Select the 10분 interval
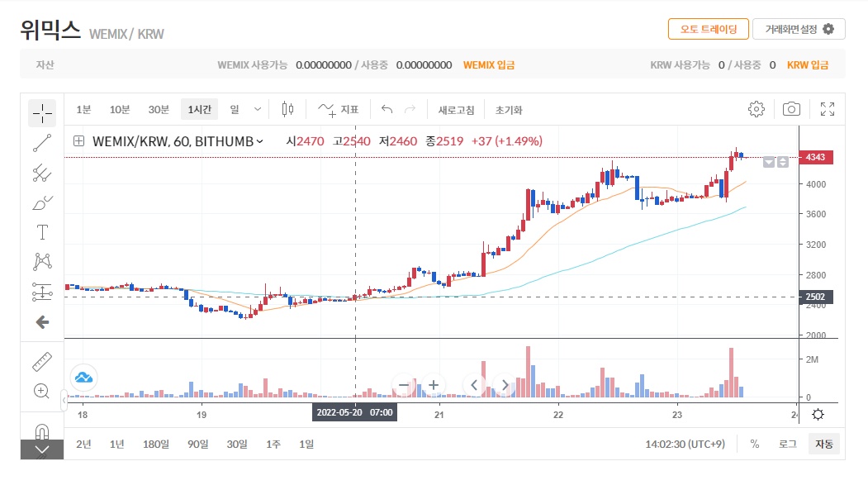This screenshot has height=485, width=868. point(120,110)
